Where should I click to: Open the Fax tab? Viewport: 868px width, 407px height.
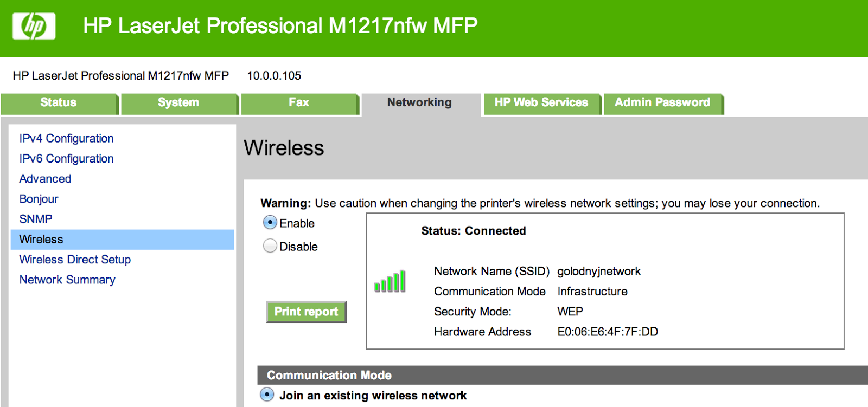(299, 103)
